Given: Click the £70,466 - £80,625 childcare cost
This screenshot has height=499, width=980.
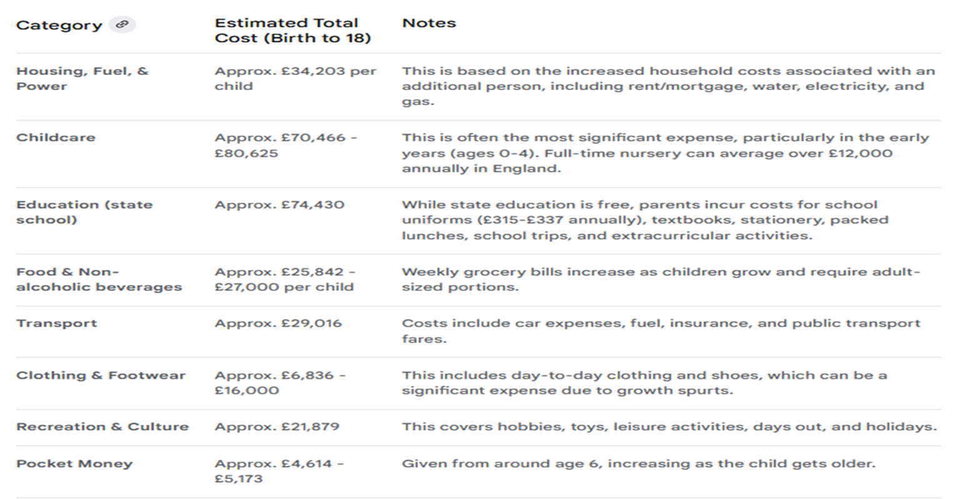Looking at the screenshot, I should pos(286,145).
